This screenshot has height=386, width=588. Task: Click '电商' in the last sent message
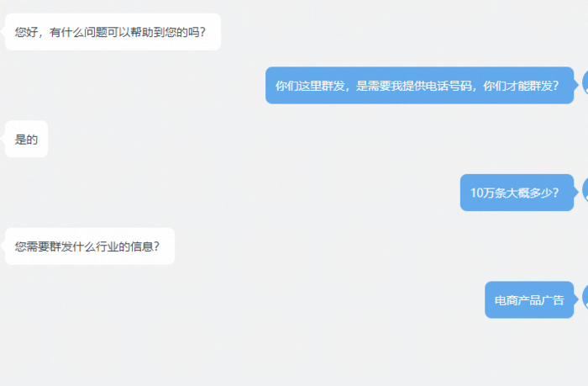pos(507,300)
